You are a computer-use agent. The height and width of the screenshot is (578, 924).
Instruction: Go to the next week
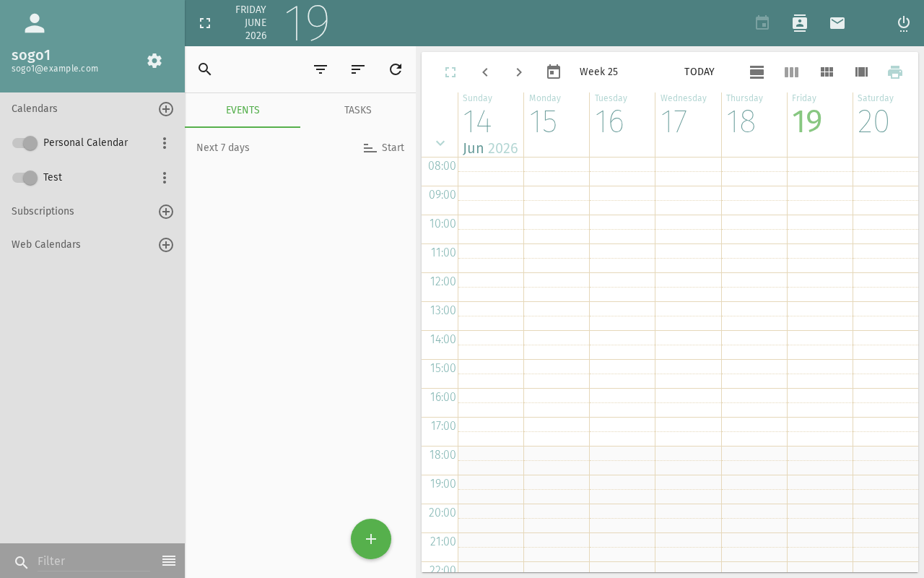[x=519, y=72]
